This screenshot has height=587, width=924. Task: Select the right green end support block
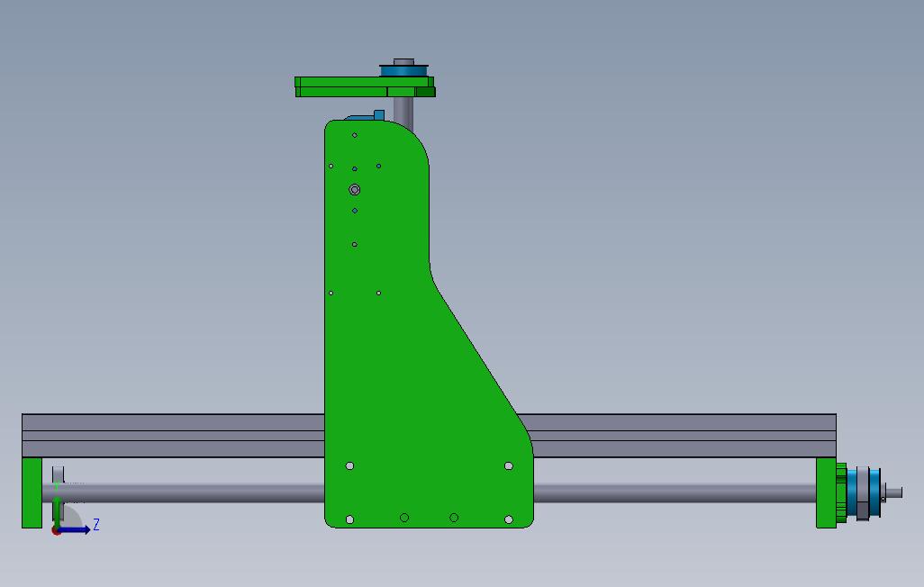[x=826, y=492]
